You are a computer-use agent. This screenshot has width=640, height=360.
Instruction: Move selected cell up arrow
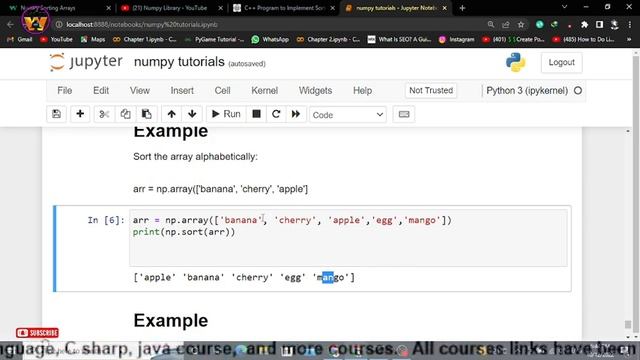click(x=171, y=114)
